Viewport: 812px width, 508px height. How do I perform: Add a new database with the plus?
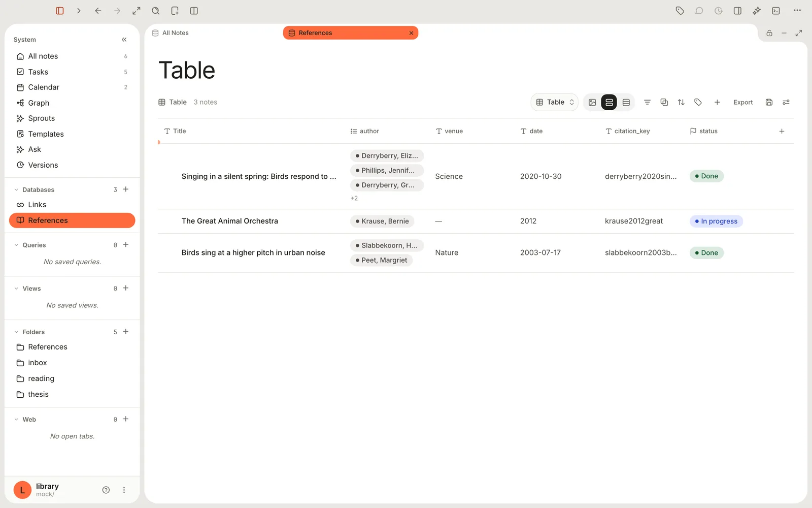tap(126, 189)
